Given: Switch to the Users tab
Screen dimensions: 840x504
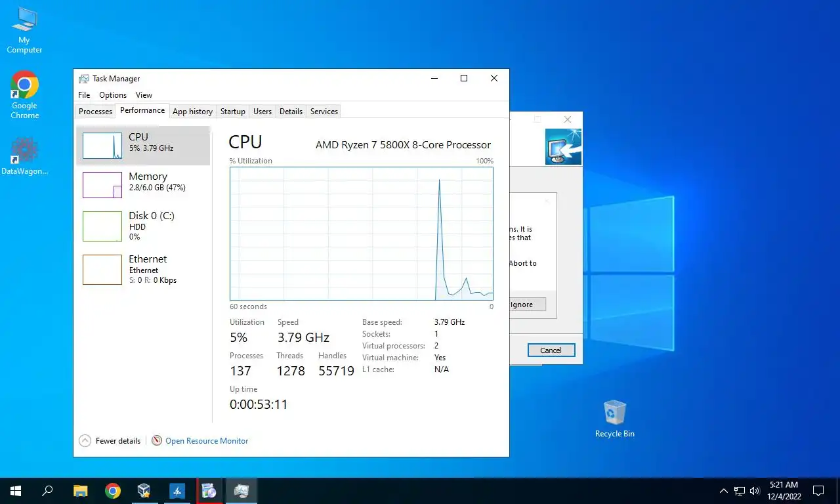Looking at the screenshot, I should point(262,112).
